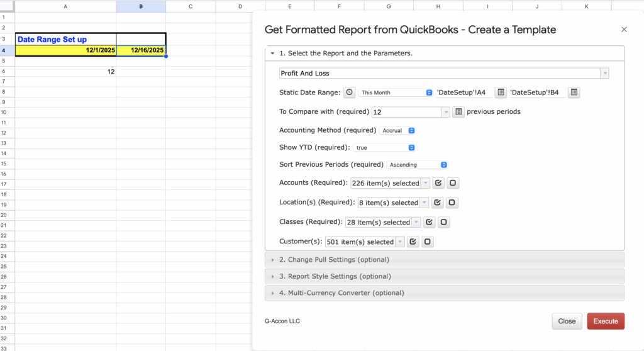Select all Customers with the check icon

[413, 242]
